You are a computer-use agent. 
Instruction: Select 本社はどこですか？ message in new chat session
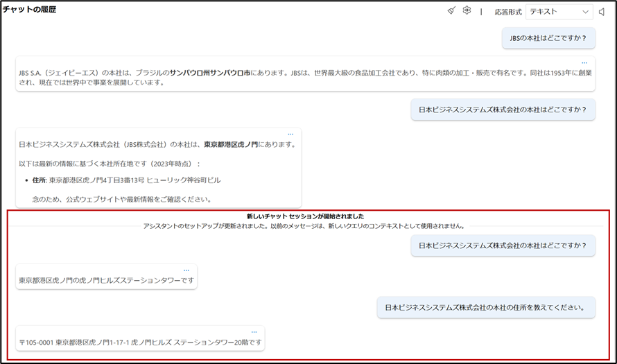click(x=503, y=245)
